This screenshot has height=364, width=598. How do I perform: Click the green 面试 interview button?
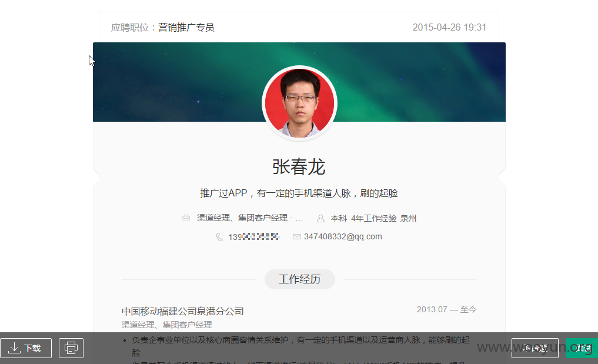coord(582,348)
